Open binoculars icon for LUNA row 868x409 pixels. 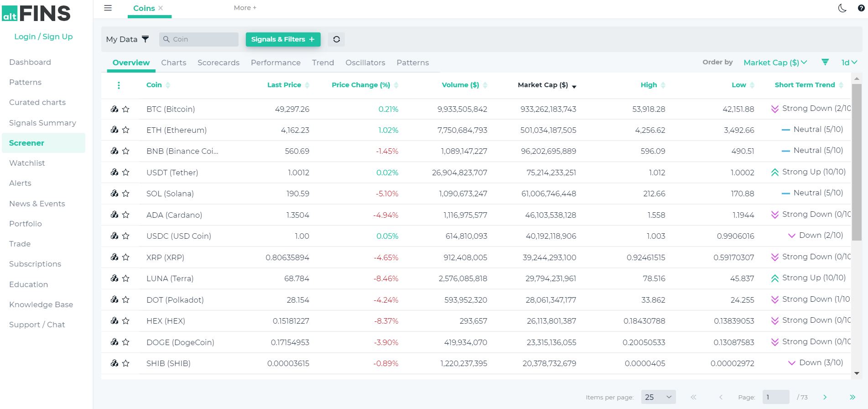[x=114, y=278]
